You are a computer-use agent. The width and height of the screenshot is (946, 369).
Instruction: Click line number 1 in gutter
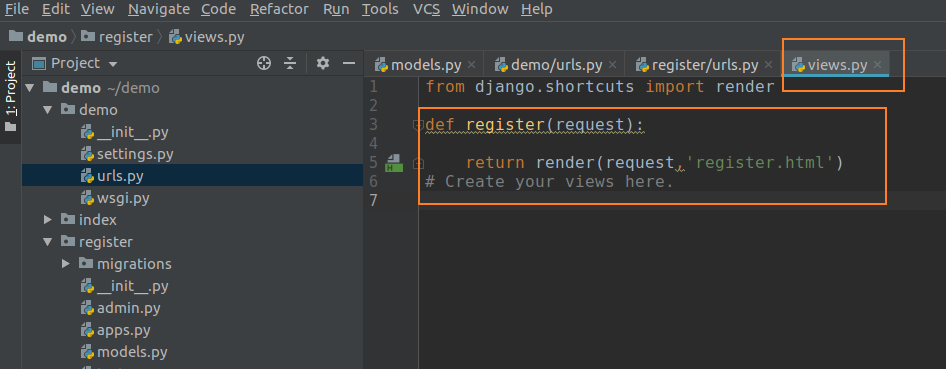point(373,87)
